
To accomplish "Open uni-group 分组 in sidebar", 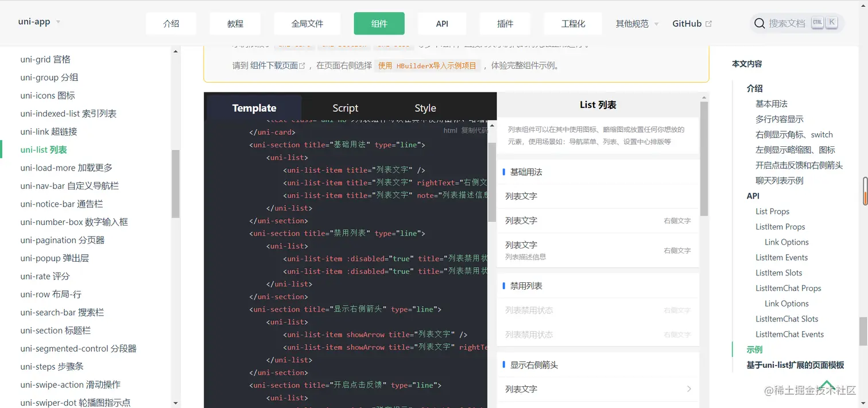I will 49,77.
